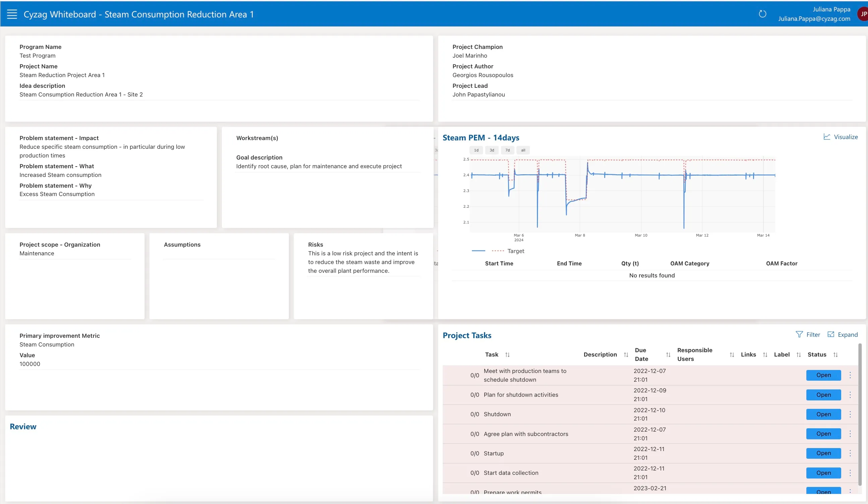
Task: Click the '100000' value field
Action: click(x=30, y=364)
